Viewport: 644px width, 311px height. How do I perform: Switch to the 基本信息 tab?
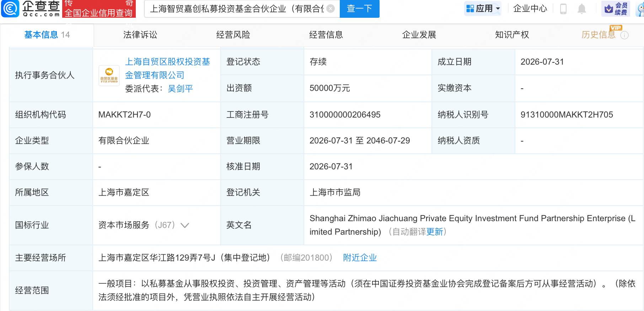tap(47, 35)
